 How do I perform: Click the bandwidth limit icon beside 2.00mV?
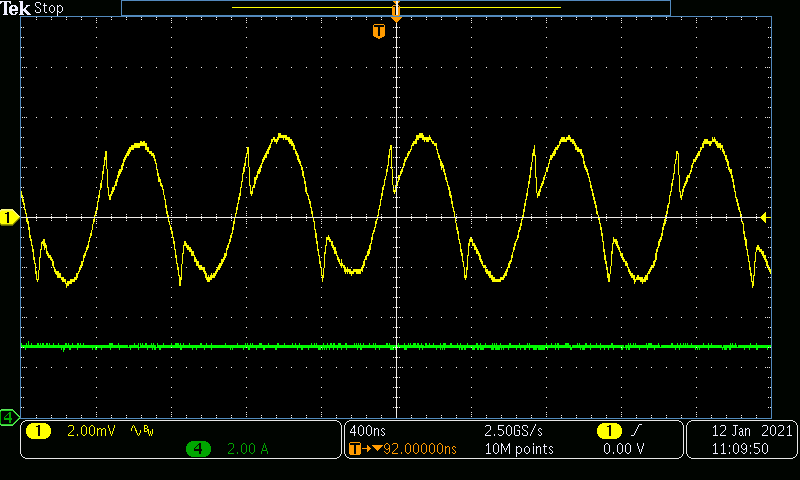click(x=143, y=431)
